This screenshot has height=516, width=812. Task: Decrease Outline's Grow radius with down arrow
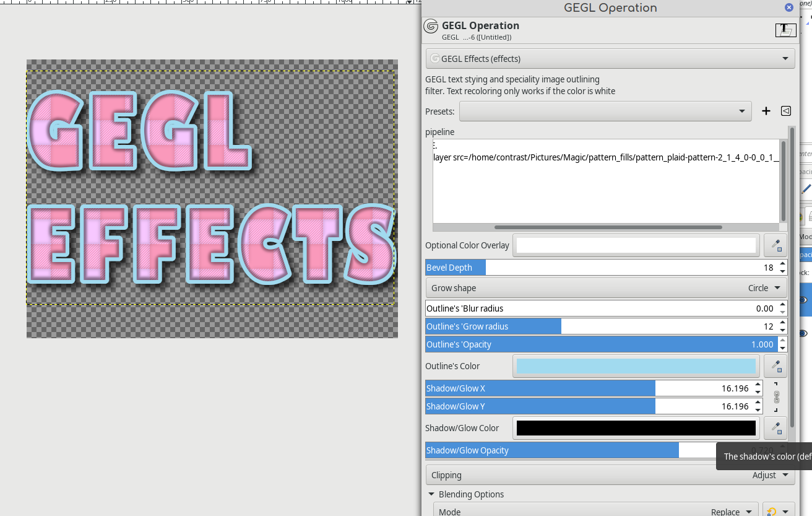[782, 330]
